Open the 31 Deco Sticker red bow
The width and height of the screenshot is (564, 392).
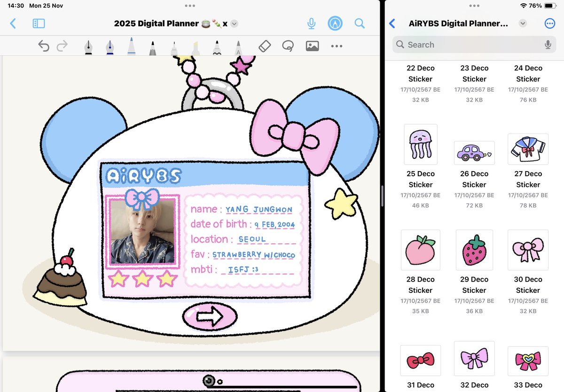(x=421, y=360)
